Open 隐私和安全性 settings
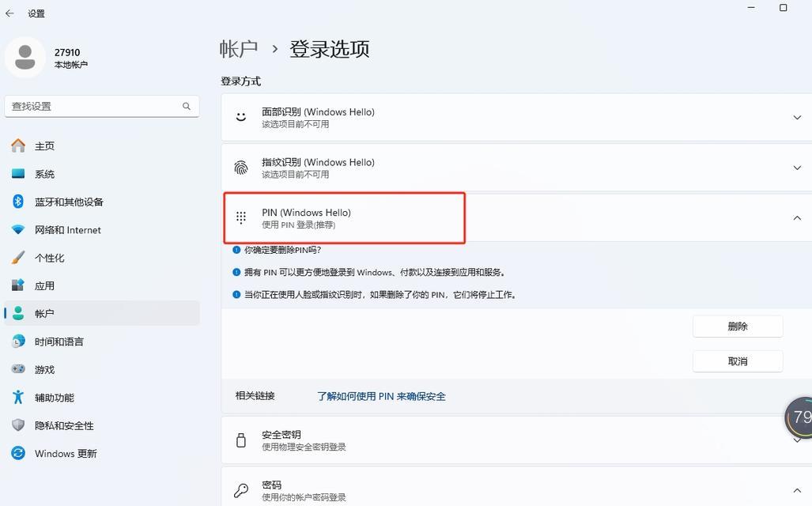This screenshot has width=812, height=506. 101,425
